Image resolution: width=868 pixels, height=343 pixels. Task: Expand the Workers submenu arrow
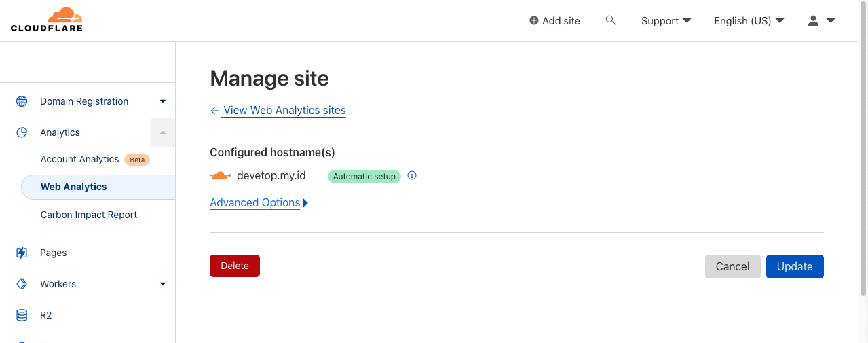[163, 284]
